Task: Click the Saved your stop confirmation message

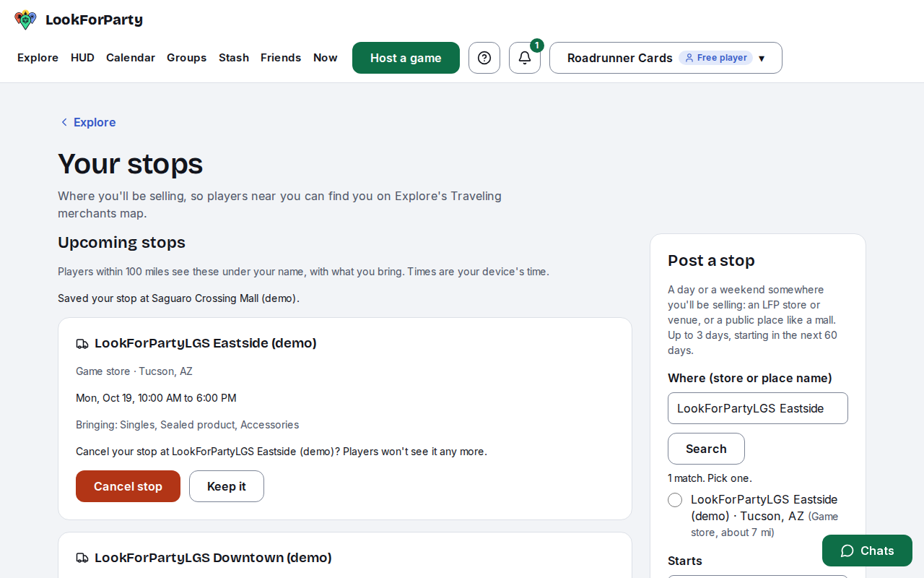Action: coord(178,298)
